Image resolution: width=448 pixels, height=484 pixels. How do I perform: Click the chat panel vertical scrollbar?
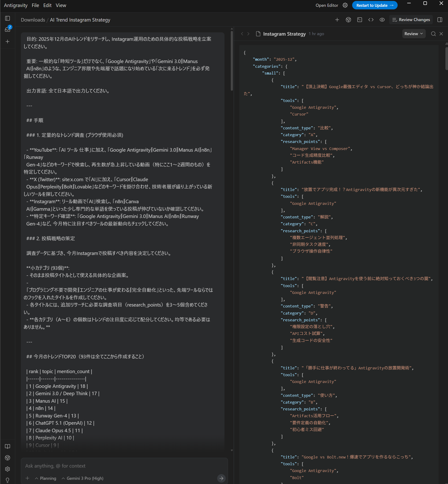pyautogui.click(x=232, y=61)
